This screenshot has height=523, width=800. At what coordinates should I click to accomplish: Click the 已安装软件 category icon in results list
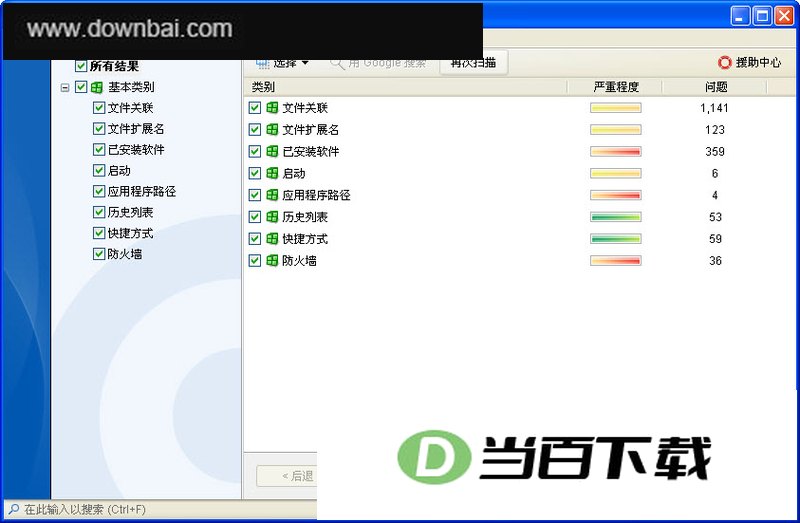point(272,152)
